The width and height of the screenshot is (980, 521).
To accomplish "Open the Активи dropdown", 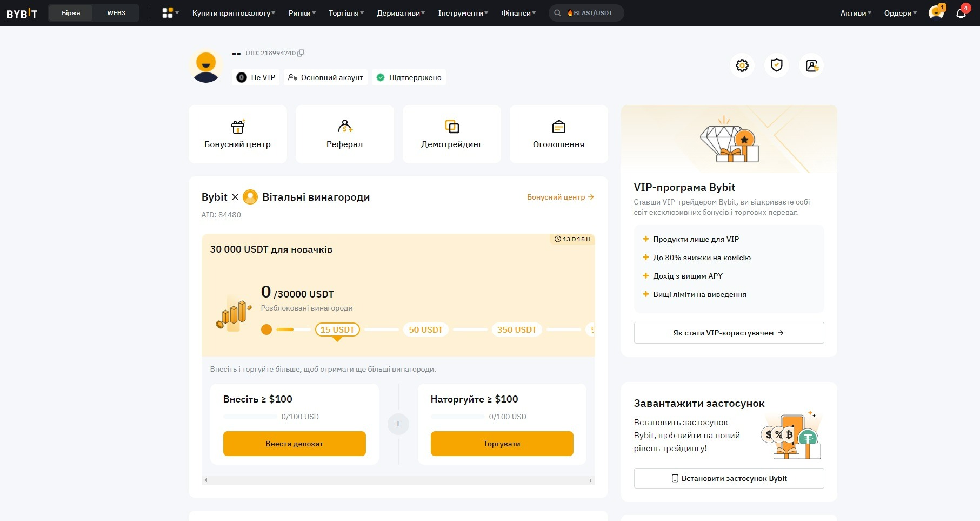I will pyautogui.click(x=855, y=13).
